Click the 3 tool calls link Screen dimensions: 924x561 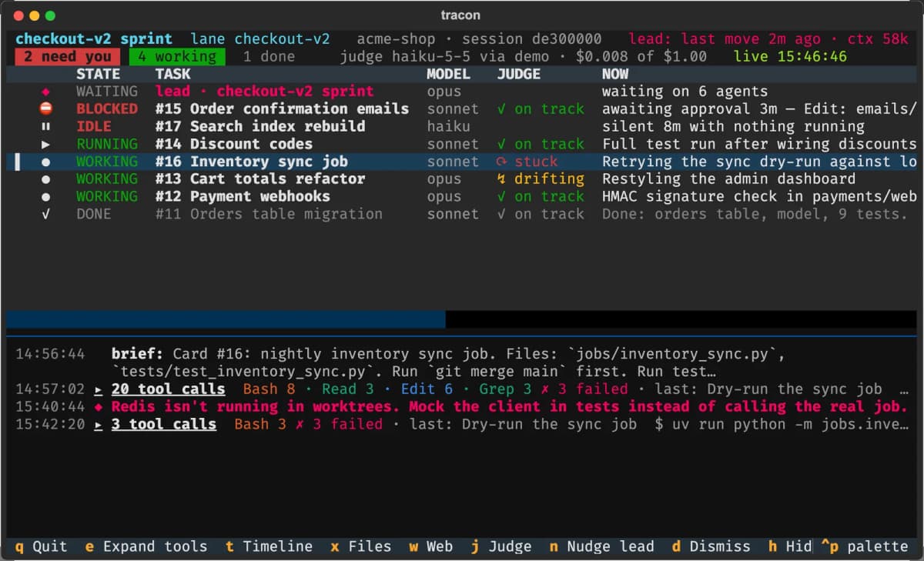(x=164, y=424)
